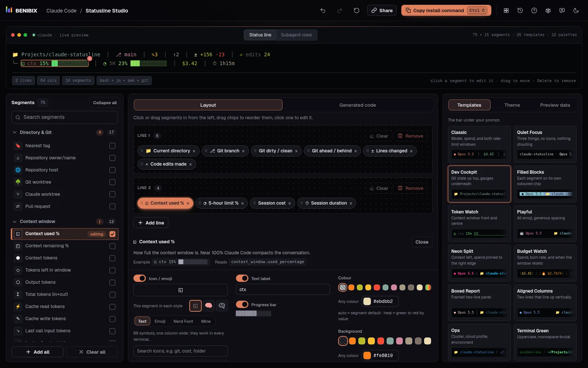This screenshot has width=588, height=368.
Task: Click the reset circular arrow icon
Action: 356,11
